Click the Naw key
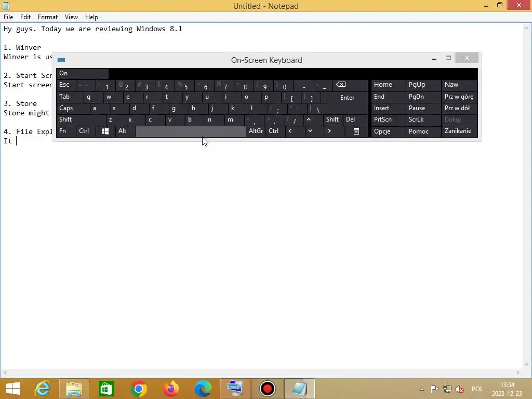This screenshot has width=532, height=399. tap(459, 85)
